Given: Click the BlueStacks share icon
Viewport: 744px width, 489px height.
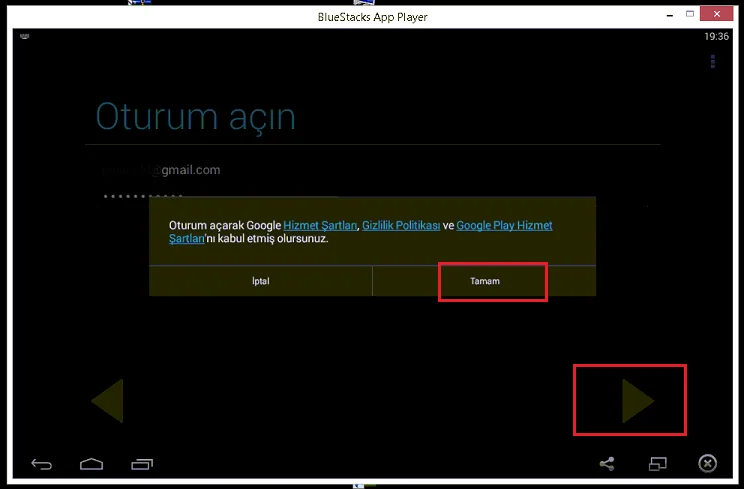Looking at the screenshot, I should (607, 463).
